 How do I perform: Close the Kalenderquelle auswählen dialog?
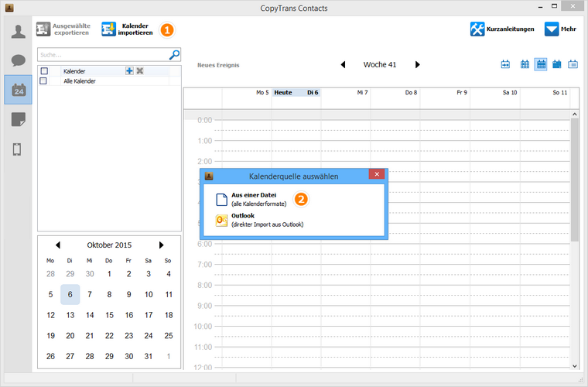tap(377, 174)
